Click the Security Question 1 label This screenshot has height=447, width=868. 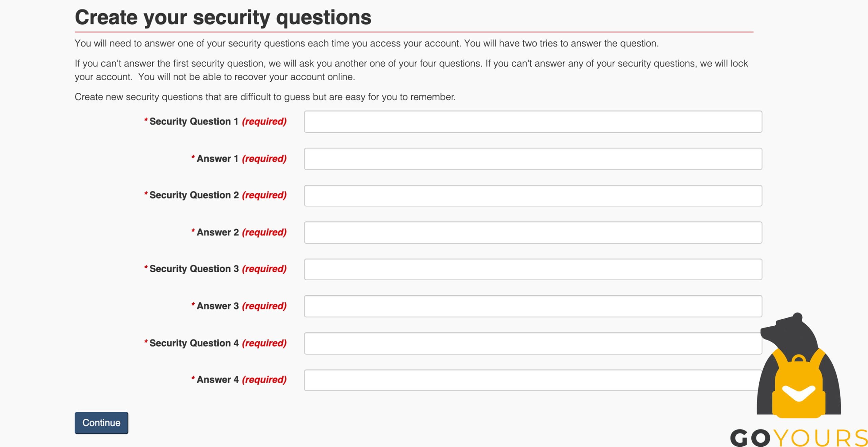pyautogui.click(x=215, y=121)
